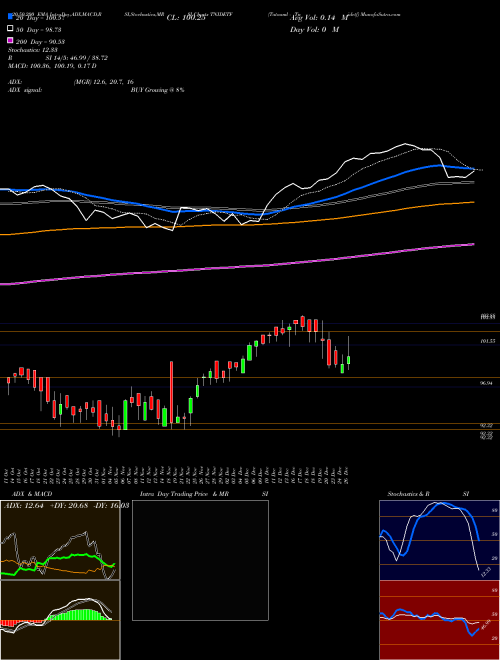Click the red-background RSI chart panel

coord(439,620)
